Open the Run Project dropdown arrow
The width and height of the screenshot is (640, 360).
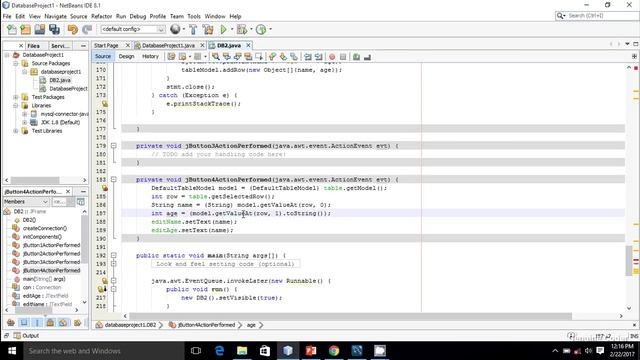(x=232, y=29)
